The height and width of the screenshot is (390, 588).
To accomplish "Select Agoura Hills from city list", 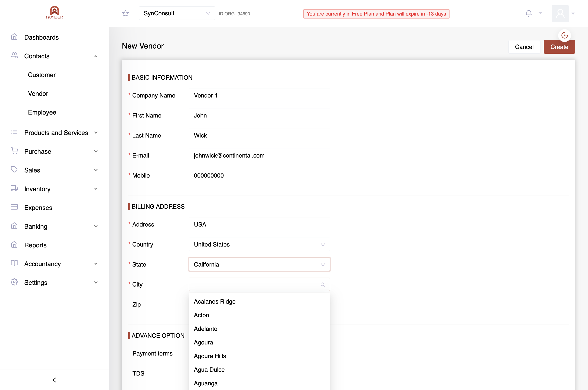I will 259,356.
